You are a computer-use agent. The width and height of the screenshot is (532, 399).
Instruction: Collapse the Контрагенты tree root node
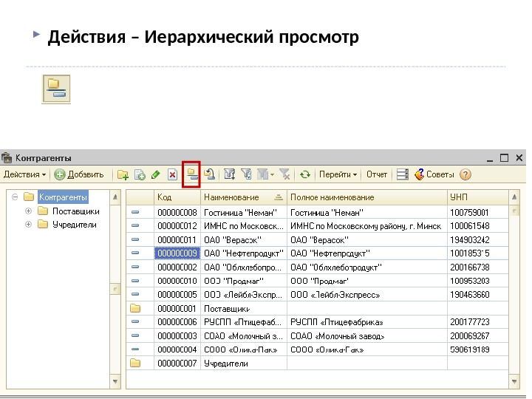pyautogui.click(x=15, y=197)
